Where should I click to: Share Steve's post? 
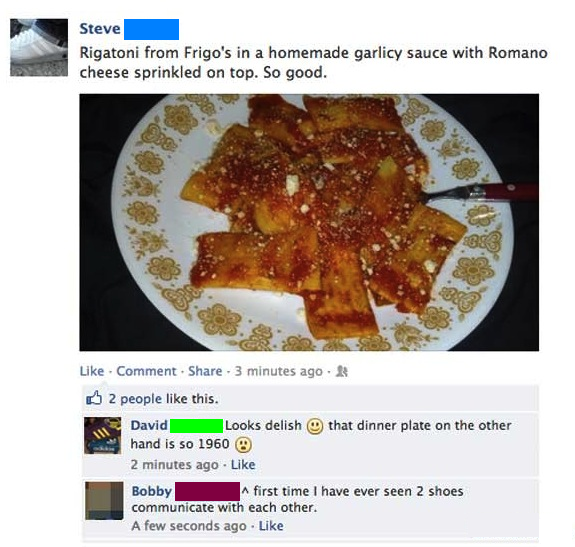tap(205, 371)
